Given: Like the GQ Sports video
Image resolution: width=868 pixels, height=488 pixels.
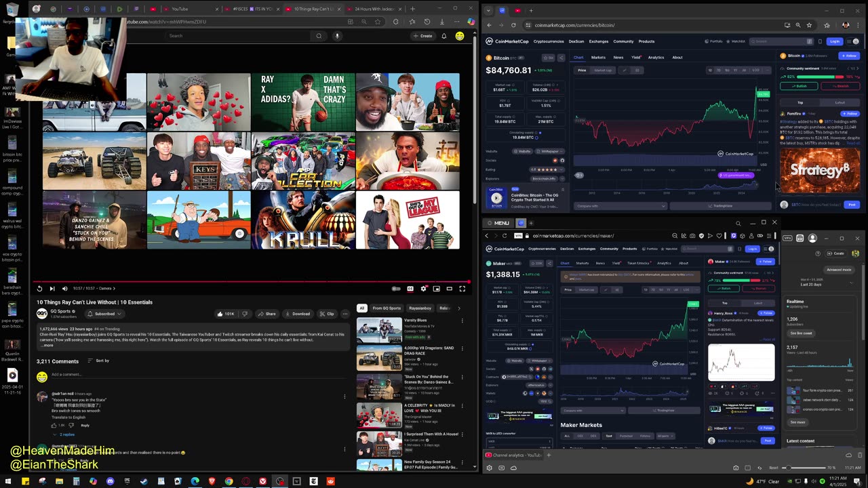Looking at the screenshot, I should pyautogui.click(x=226, y=314).
